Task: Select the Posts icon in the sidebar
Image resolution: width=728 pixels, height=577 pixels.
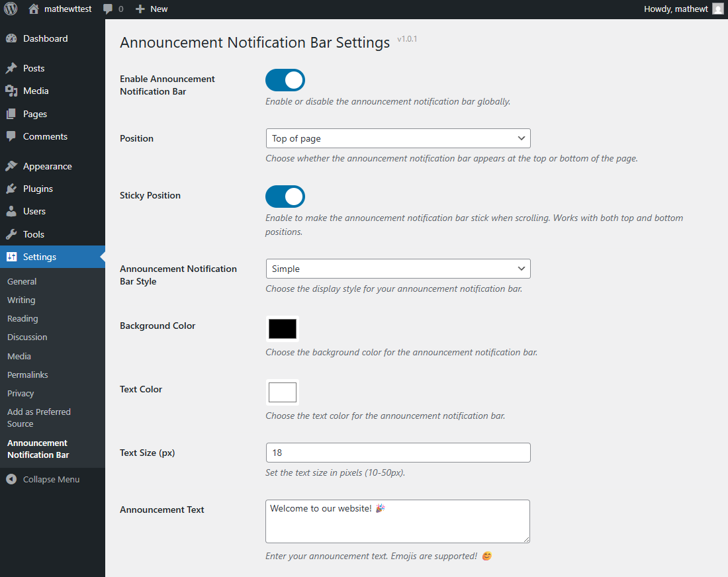Action: tap(12, 67)
